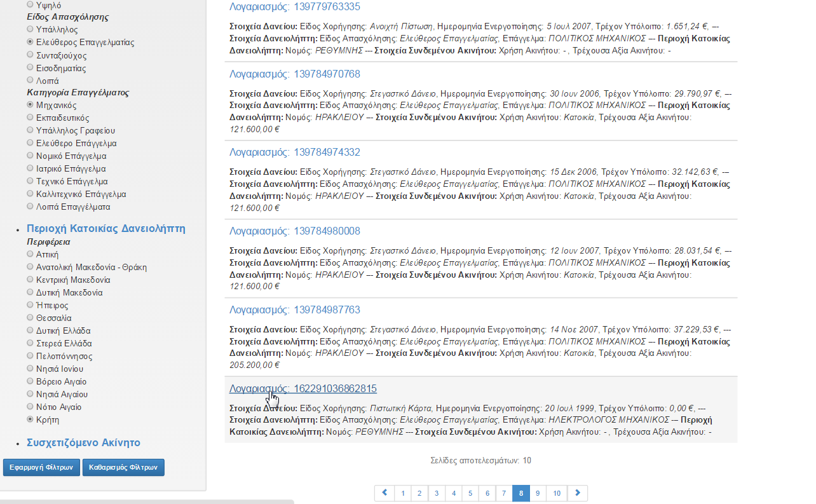Select Ανατολική Μακεδονία - Θράκη region

[x=31, y=267]
